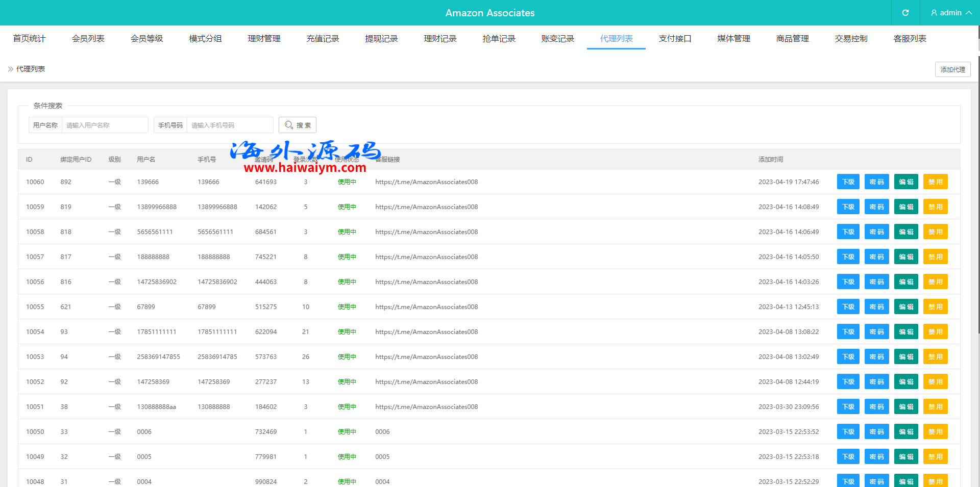
Task: Expand the admin user dropdown
Action: tap(950, 13)
